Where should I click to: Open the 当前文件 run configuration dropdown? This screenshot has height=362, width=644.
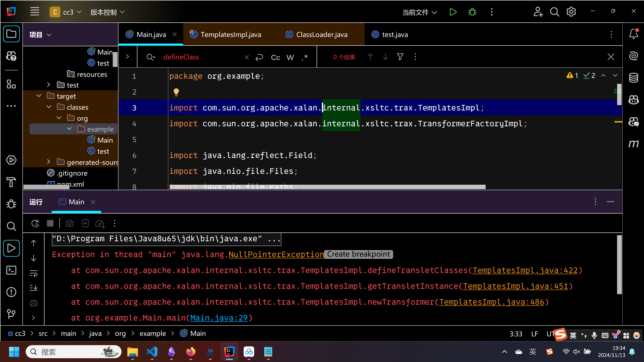(420, 12)
